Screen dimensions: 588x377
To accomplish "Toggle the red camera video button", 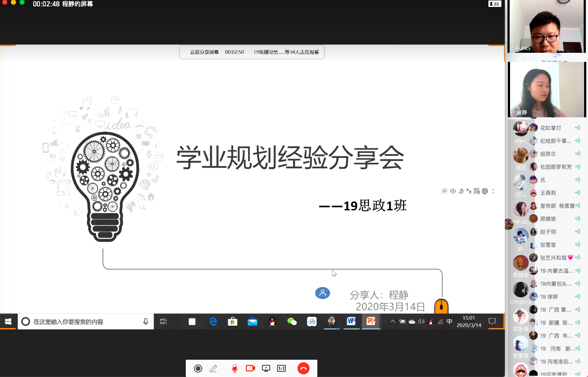I will [250, 368].
